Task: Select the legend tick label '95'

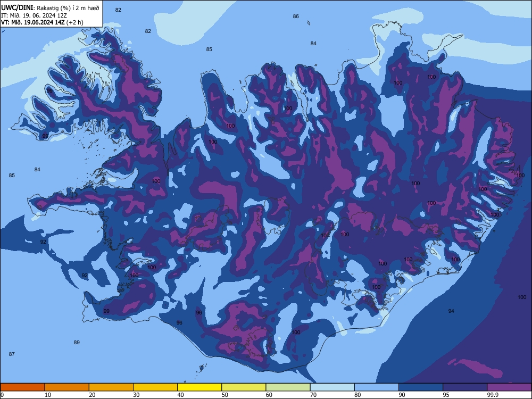Action: 446,395
